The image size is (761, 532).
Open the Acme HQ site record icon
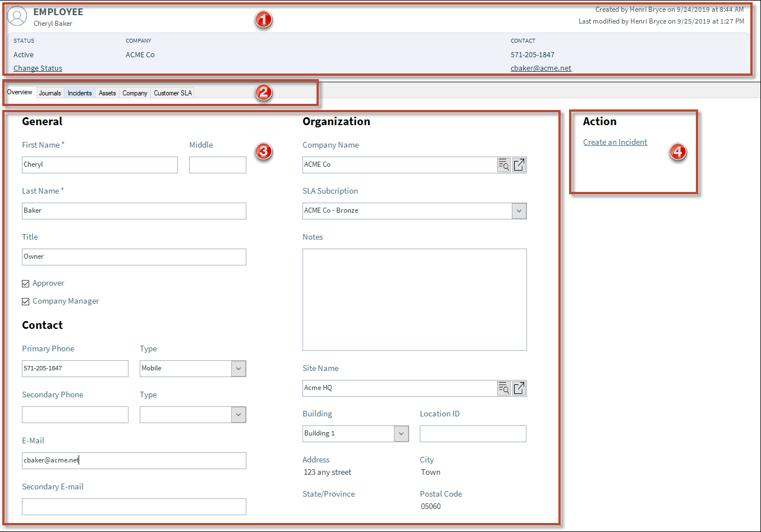[519, 388]
